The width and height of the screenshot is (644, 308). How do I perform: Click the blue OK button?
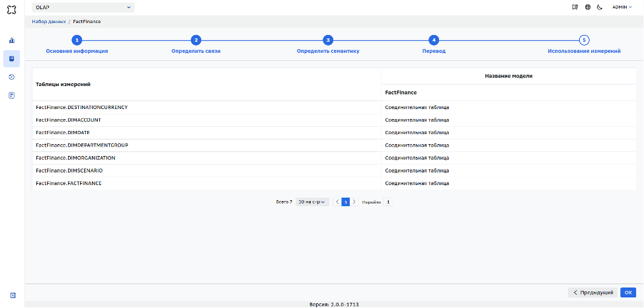tap(628, 292)
